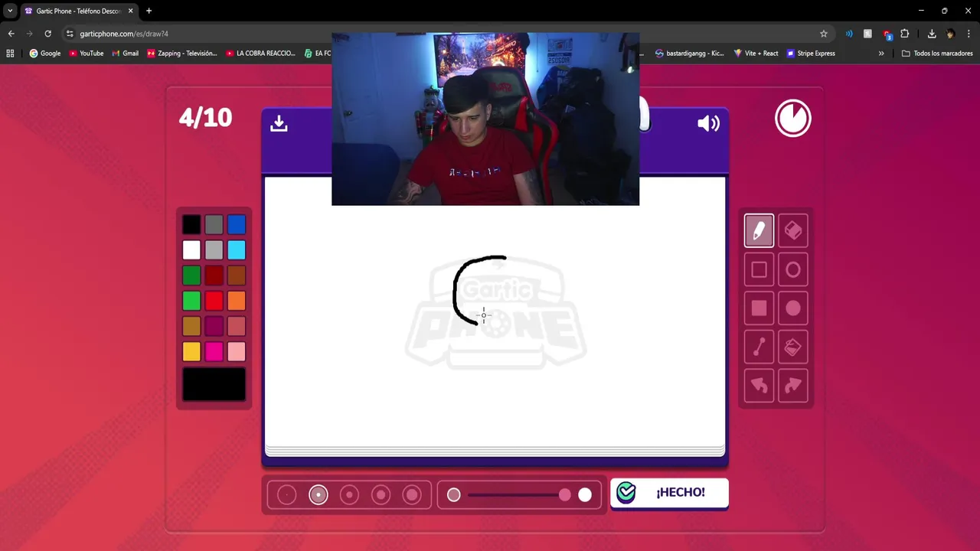Choose the empty ellipse shape tool
Viewport: 980px width, 551px height.
pos(792,269)
